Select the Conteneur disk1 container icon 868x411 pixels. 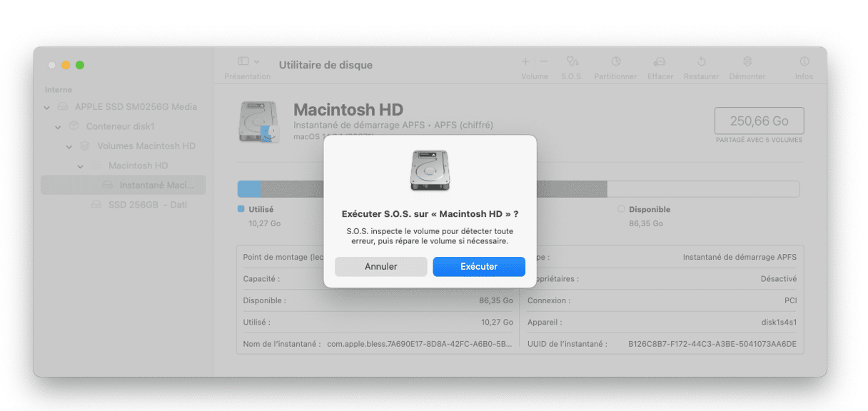click(x=74, y=126)
